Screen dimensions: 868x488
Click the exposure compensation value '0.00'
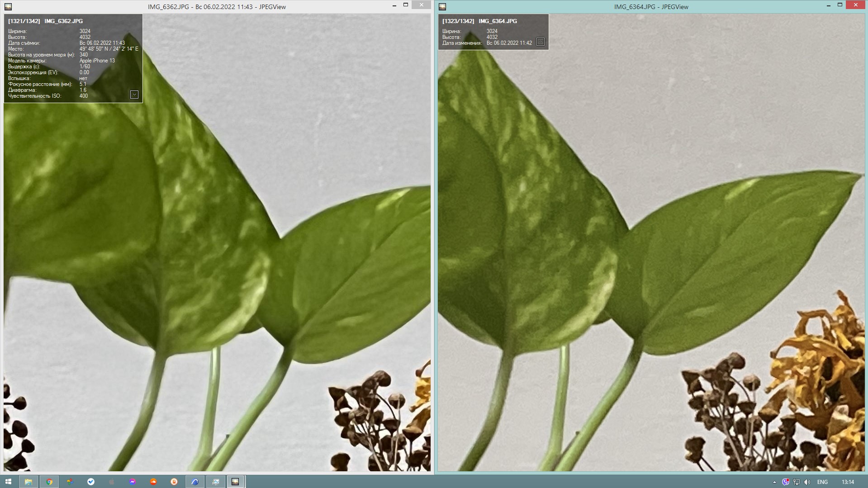(x=84, y=72)
